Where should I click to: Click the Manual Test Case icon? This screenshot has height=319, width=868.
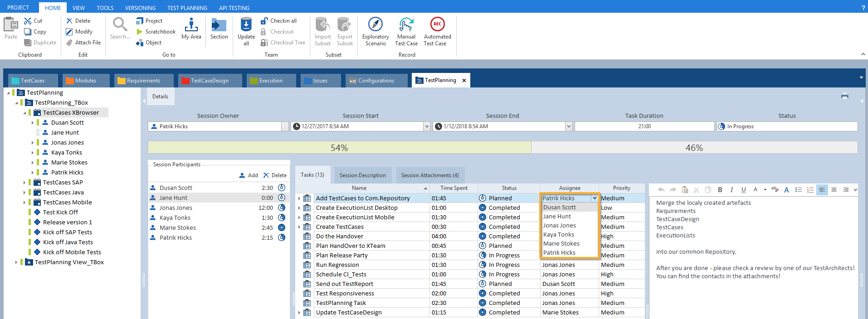[406, 25]
